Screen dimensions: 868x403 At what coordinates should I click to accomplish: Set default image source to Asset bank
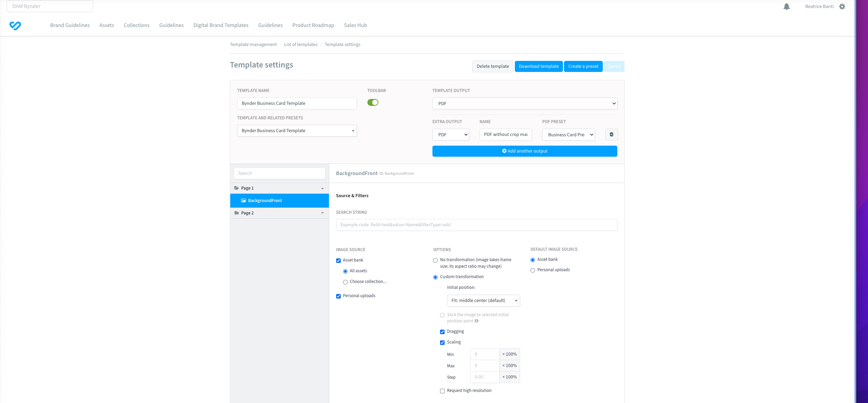point(533,260)
